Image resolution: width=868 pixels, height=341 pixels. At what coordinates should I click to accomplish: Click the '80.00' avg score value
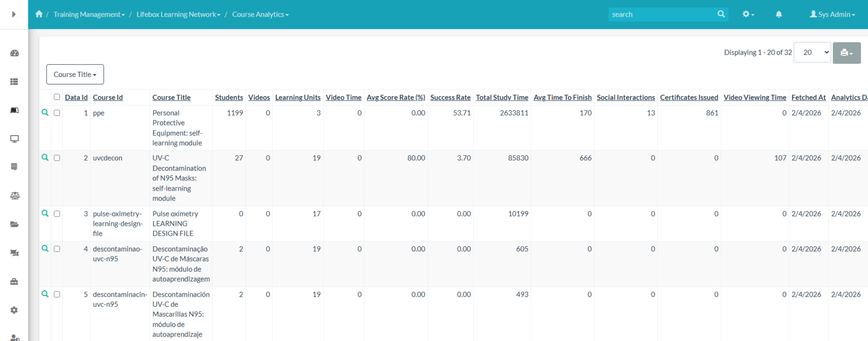pyautogui.click(x=416, y=158)
